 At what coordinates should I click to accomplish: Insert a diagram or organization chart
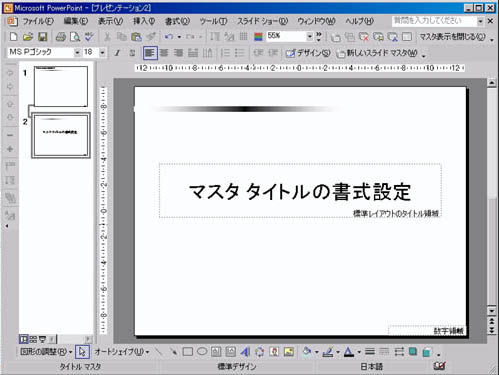click(260, 352)
